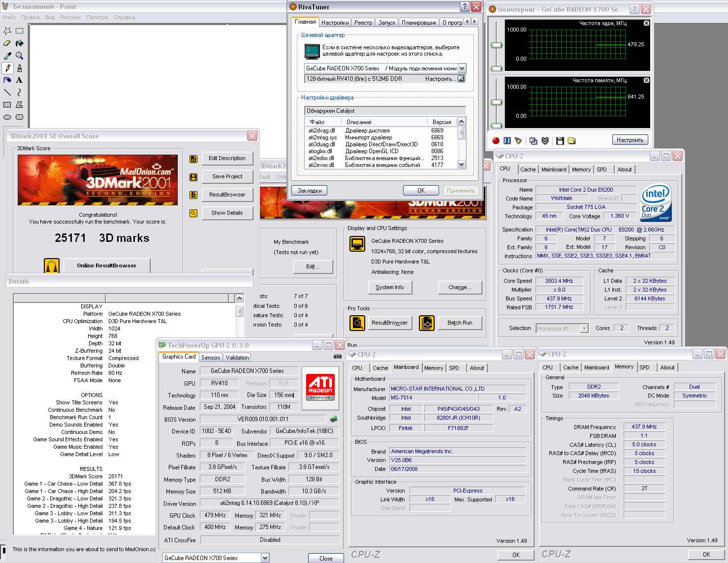Choose the Fill With Color bucket tool
Image resolution: width=728 pixels, height=563 pixels.
[x=20, y=43]
